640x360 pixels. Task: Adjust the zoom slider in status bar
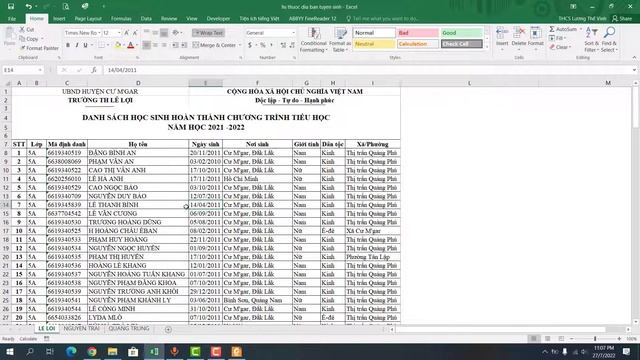595,339
